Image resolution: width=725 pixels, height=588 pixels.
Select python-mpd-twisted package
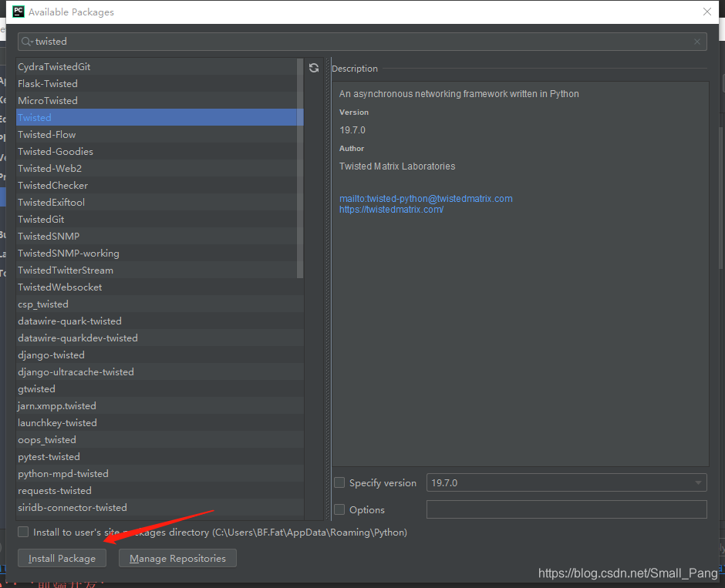click(160, 473)
